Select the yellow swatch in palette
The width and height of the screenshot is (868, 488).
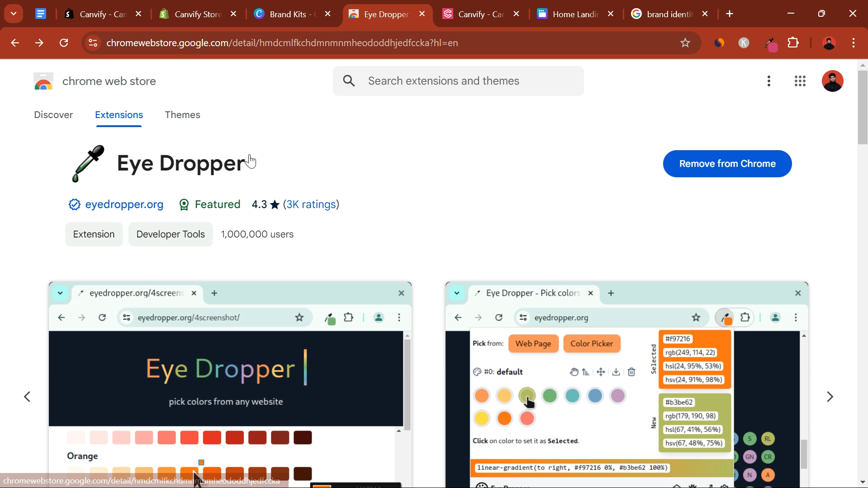(482, 418)
